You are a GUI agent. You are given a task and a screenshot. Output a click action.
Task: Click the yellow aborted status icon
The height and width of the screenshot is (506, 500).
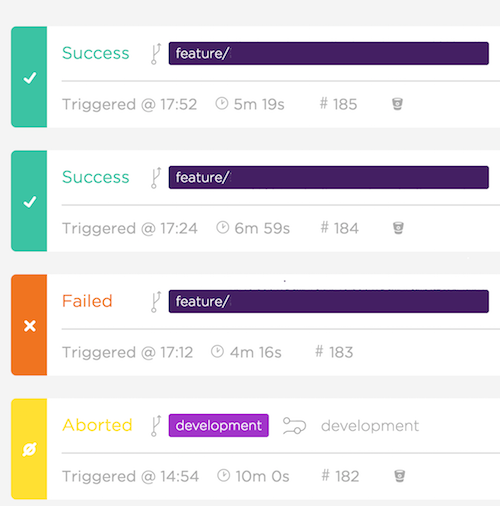pyautogui.click(x=29, y=449)
